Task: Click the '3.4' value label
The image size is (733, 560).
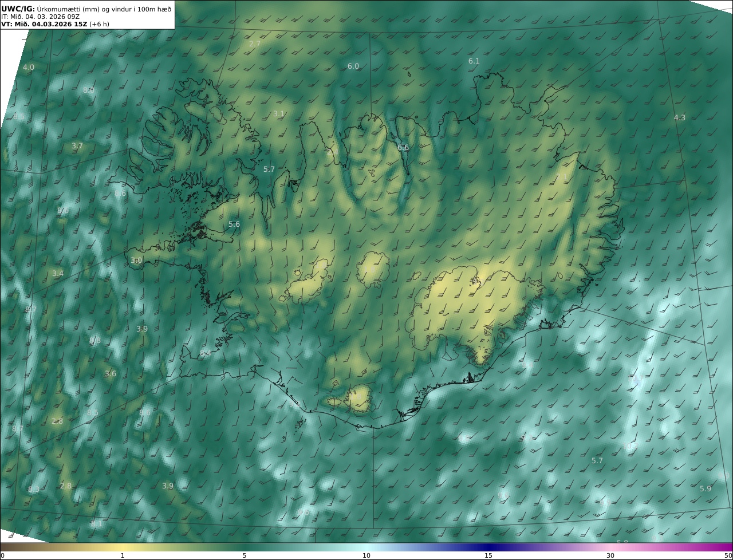Action: (58, 274)
